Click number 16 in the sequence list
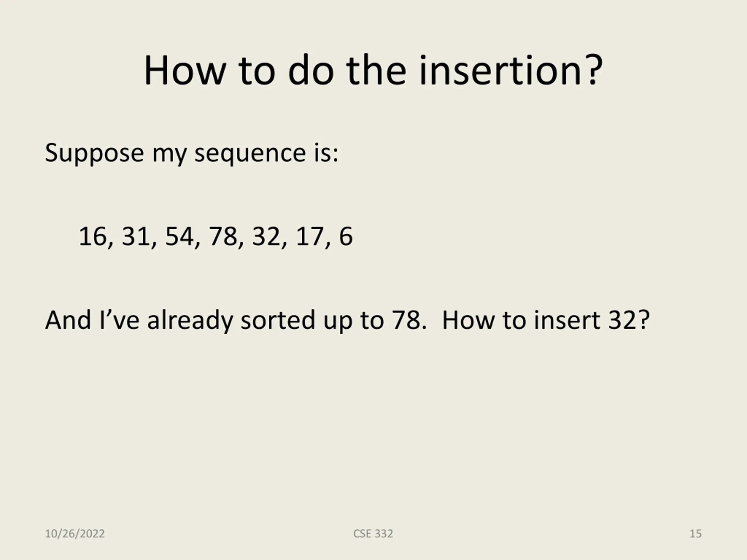Viewport: 747px width, 560px height. pyautogui.click(x=92, y=236)
